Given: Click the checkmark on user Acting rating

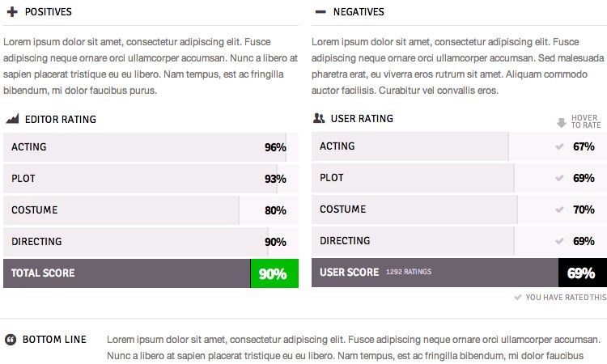Looking at the screenshot, I should [x=559, y=146].
